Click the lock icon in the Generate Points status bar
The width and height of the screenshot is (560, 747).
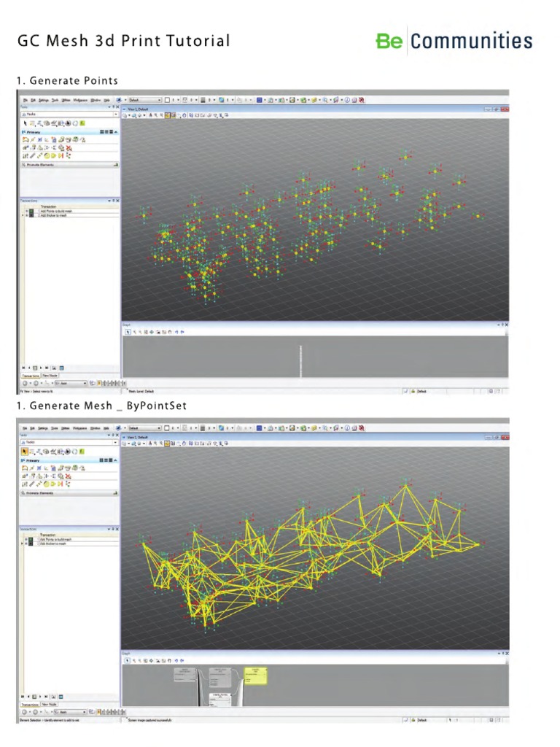tap(413, 391)
